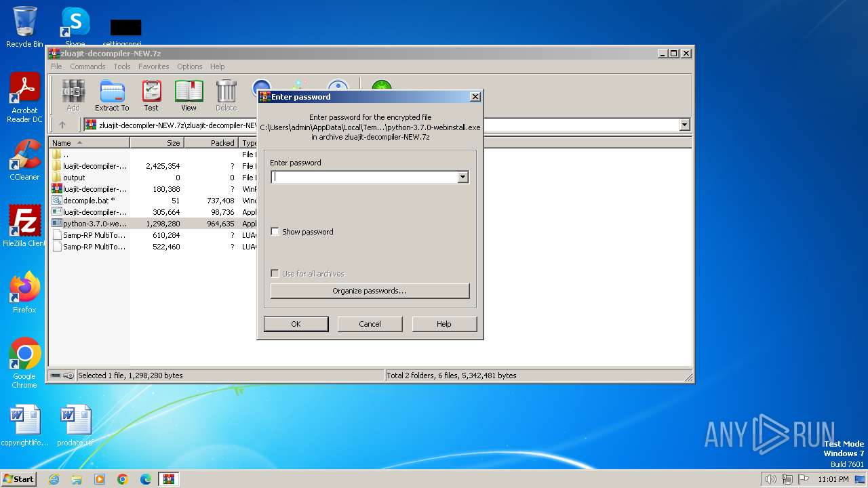The height and width of the screenshot is (488, 868).
Task: Click the WinRAR taskbar button
Action: [169, 479]
